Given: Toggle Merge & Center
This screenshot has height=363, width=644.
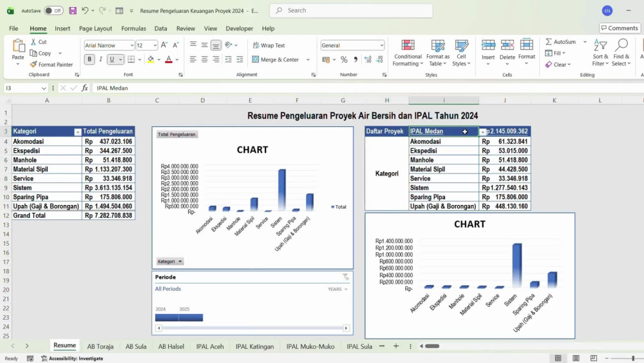Looking at the screenshot, I should coord(276,59).
